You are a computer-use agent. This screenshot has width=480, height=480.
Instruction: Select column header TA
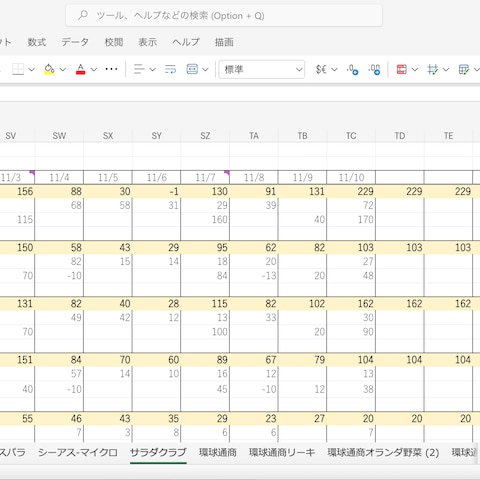coord(254,136)
